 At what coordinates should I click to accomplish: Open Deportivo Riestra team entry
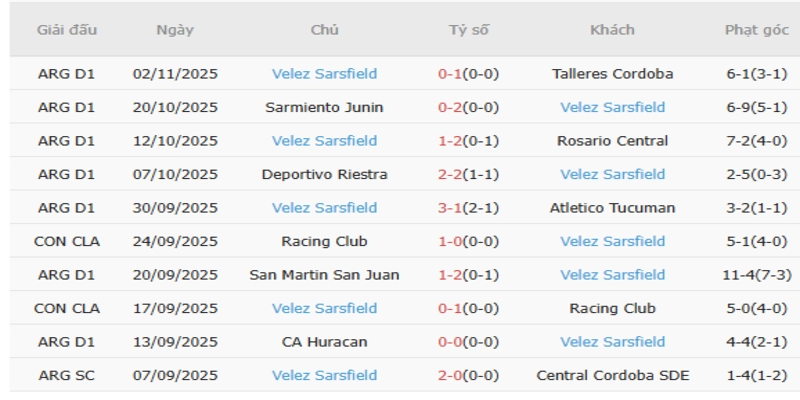[x=324, y=174]
